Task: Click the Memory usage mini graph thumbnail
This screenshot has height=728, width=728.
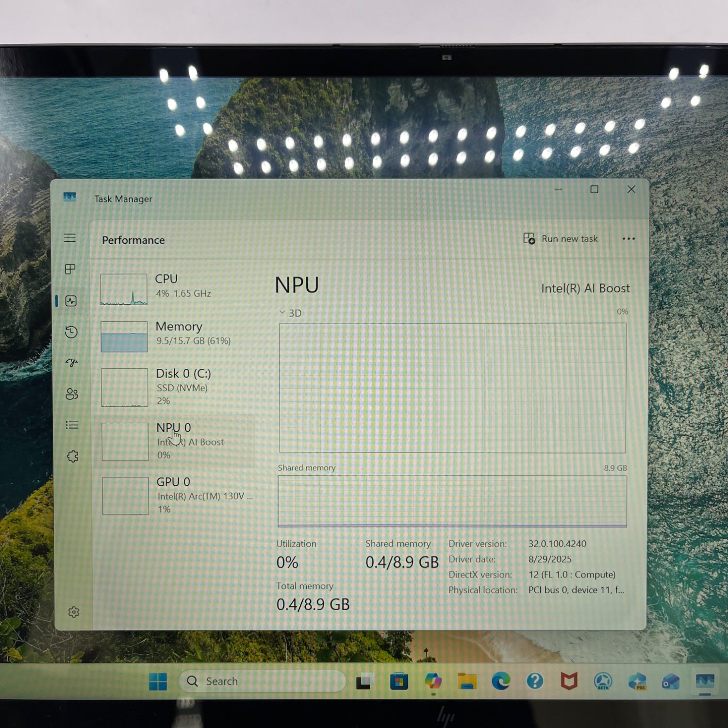Action: (124, 336)
